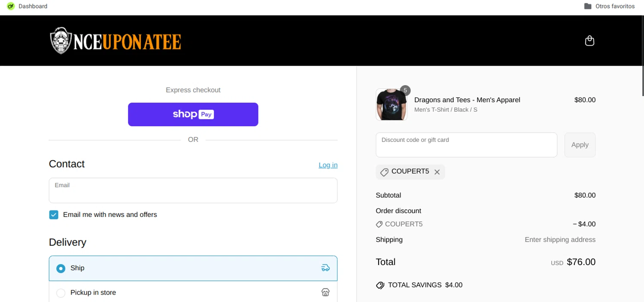Open the shopping bag cart icon
Image resolution: width=644 pixels, height=302 pixels.
[x=589, y=41]
